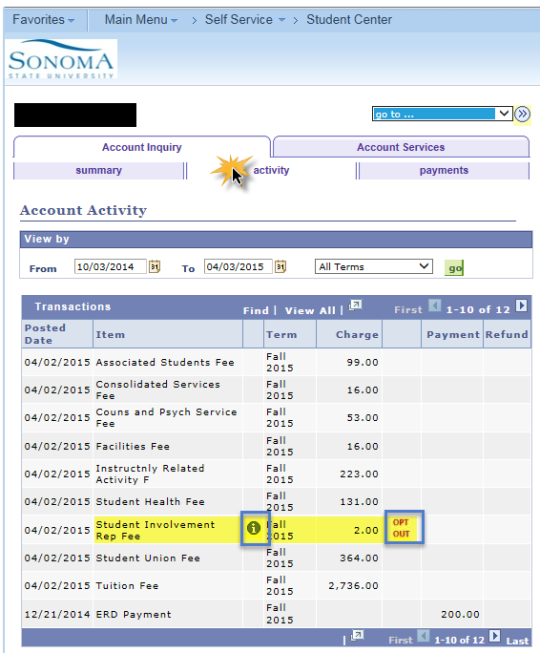Viewport: 540px width, 653px height.
Task: Click the double-arrow go icon beside go to
Action: click(522, 114)
